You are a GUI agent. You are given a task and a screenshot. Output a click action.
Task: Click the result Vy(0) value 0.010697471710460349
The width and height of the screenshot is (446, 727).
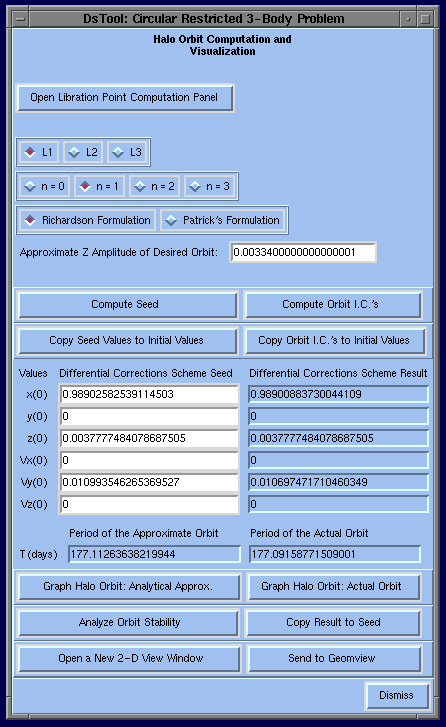(338, 483)
